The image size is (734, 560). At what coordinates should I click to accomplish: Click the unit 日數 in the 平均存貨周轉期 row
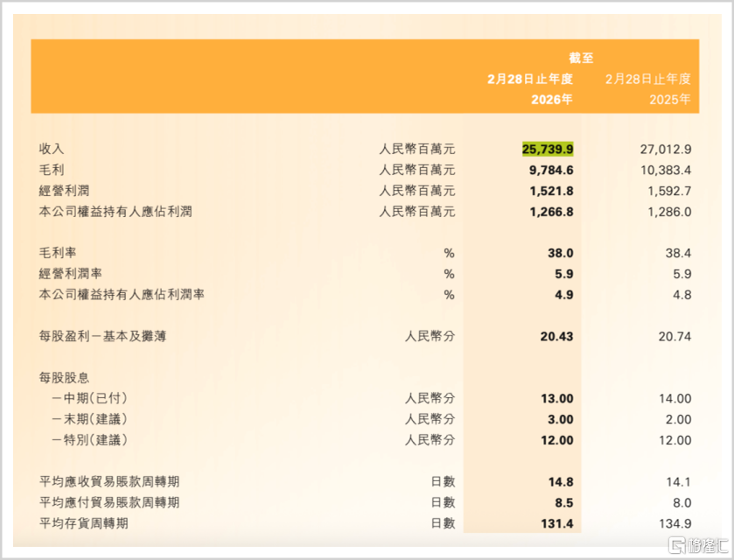click(x=443, y=523)
